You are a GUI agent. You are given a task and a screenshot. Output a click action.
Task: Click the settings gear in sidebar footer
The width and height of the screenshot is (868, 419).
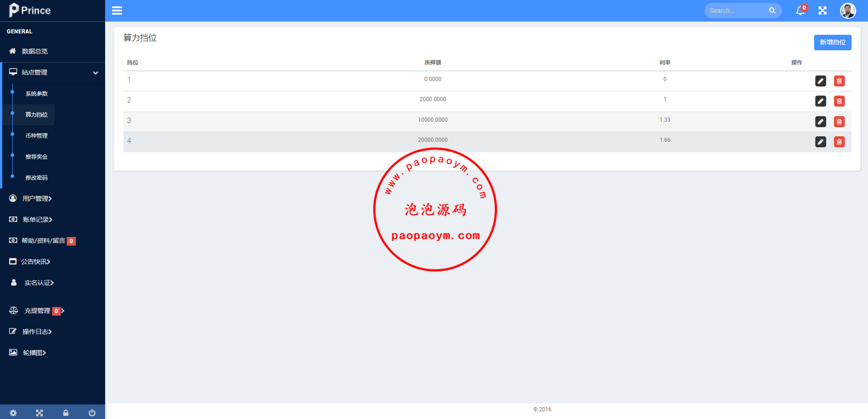click(x=13, y=413)
